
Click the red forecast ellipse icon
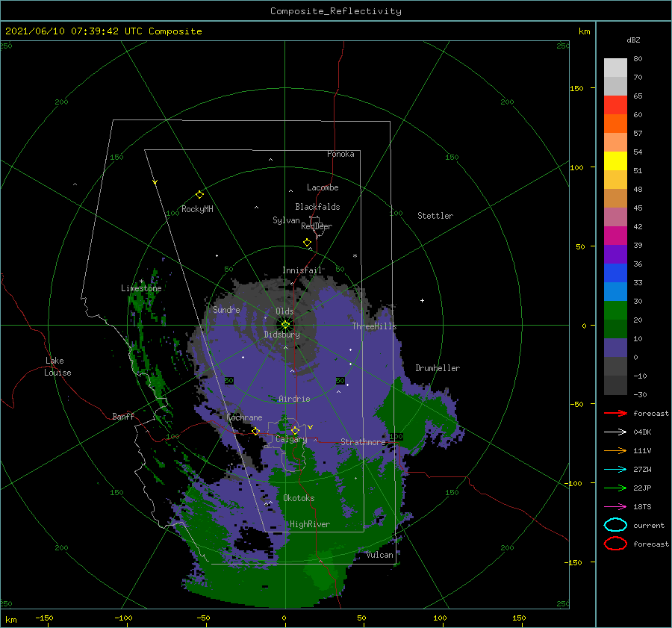tap(615, 544)
